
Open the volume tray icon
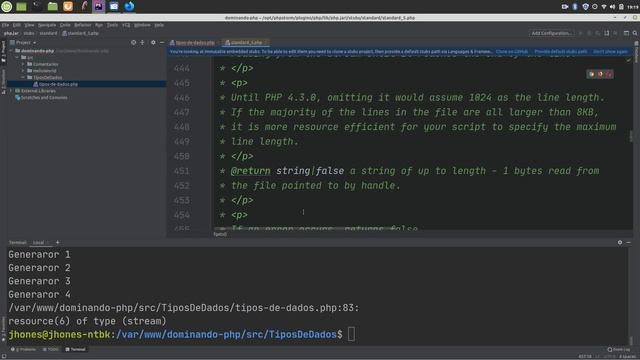[612, 7]
